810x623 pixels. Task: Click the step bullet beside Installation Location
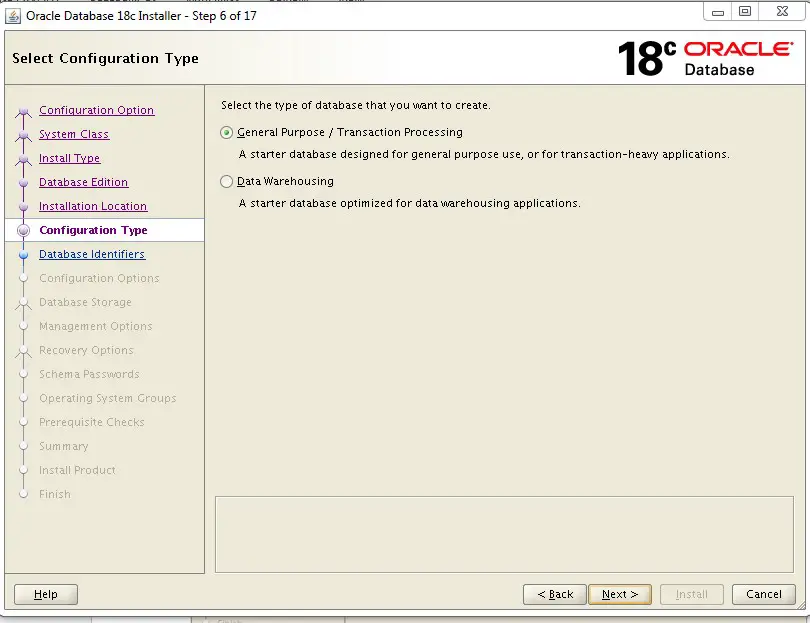(x=23, y=207)
